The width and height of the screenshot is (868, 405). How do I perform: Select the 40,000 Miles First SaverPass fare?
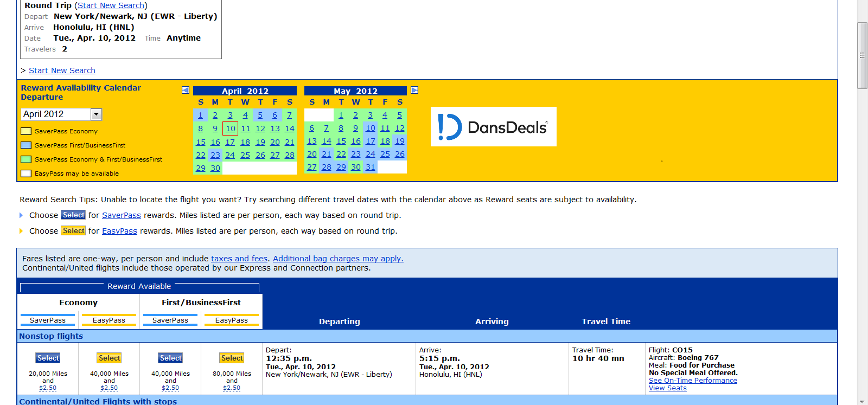[x=171, y=358]
